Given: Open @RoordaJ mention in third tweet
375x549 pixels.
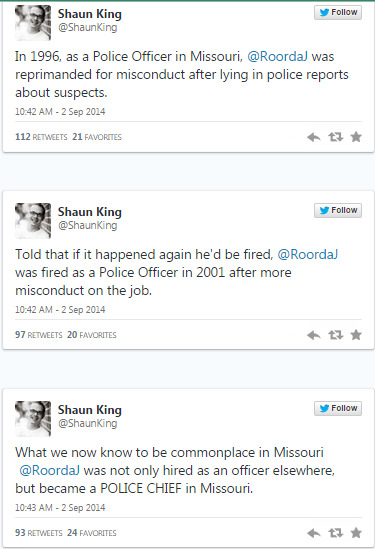Looking at the screenshot, I should click(x=49, y=470).
